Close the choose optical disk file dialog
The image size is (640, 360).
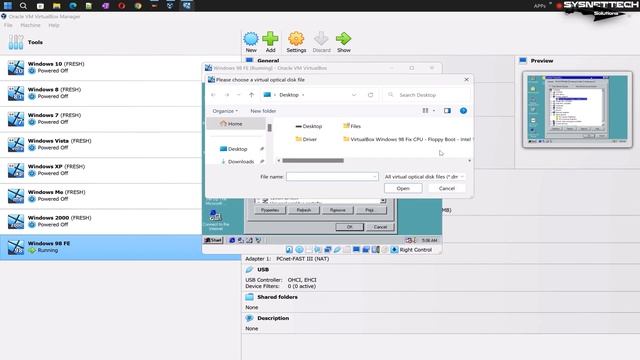pos(467,80)
